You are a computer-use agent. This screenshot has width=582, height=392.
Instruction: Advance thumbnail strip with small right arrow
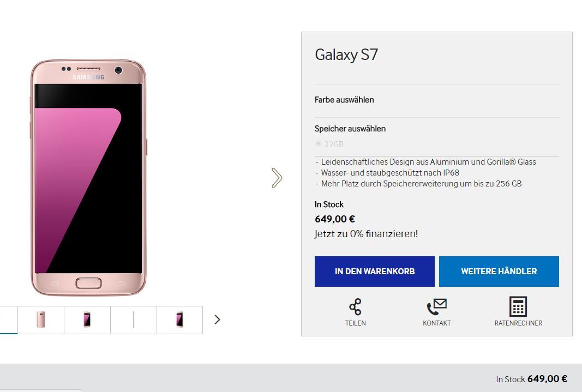[217, 319]
